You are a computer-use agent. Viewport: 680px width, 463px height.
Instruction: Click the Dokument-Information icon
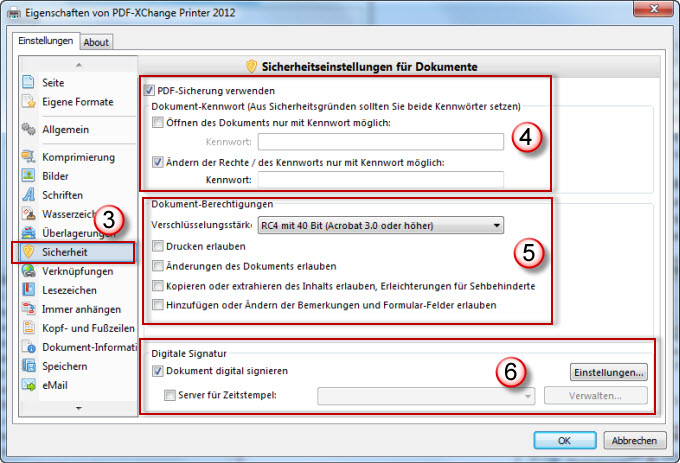(x=29, y=347)
